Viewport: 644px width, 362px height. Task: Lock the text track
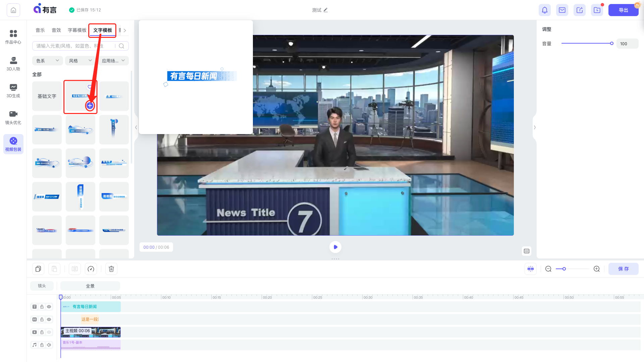pos(42,307)
